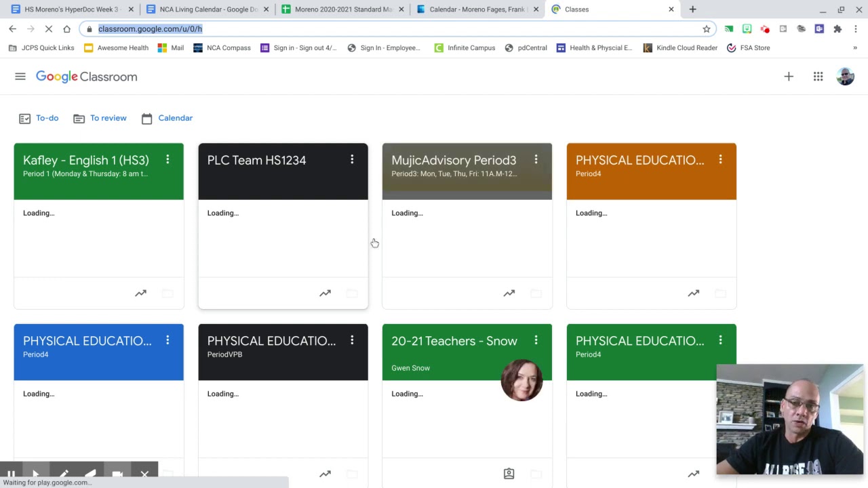Open gradebook icon on PLC Team HS1234 card

[325, 293]
